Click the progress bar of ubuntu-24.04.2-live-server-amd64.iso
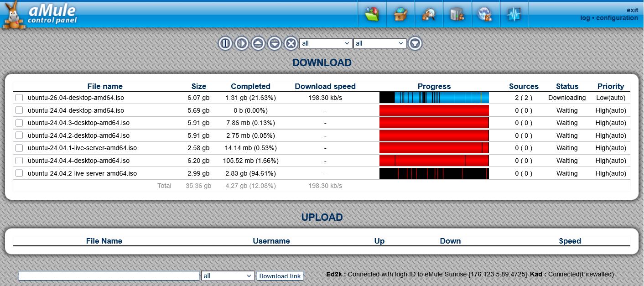 (x=434, y=173)
